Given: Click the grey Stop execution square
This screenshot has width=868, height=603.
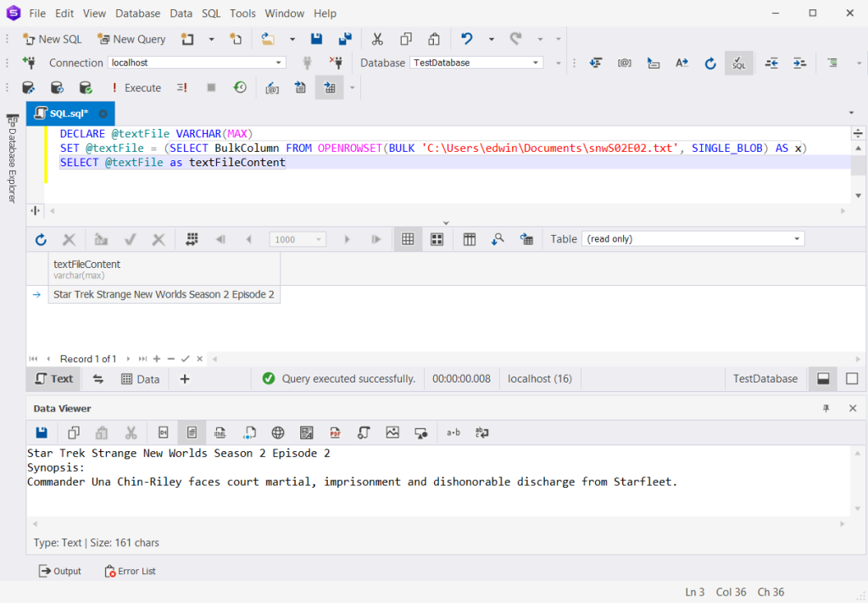Looking at the screenshot, I should (211, 87).
